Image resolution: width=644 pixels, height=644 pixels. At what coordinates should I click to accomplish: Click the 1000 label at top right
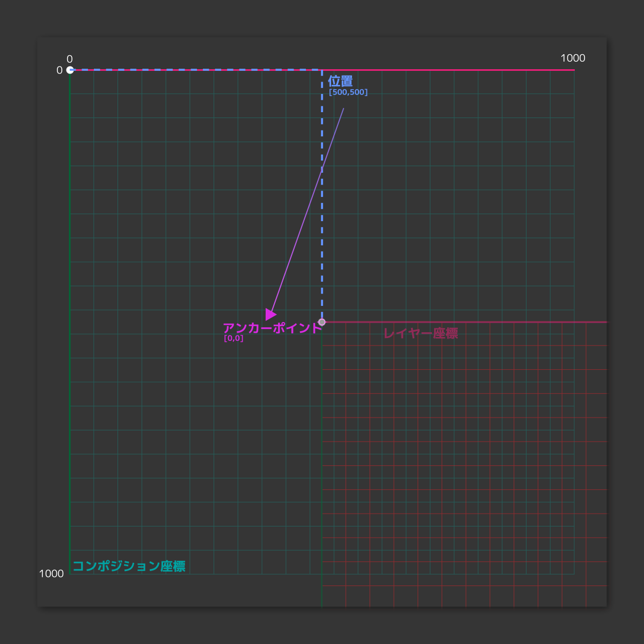click(x=573, y=58)
